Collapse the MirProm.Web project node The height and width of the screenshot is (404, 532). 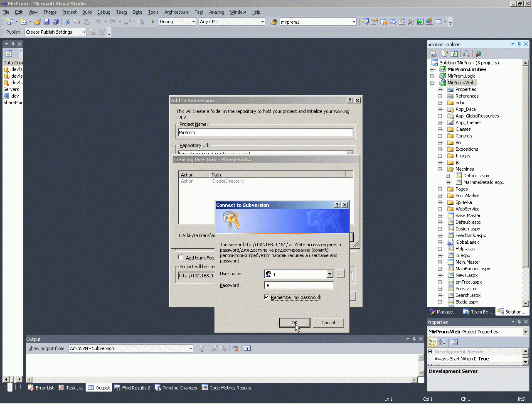(432, 83)
